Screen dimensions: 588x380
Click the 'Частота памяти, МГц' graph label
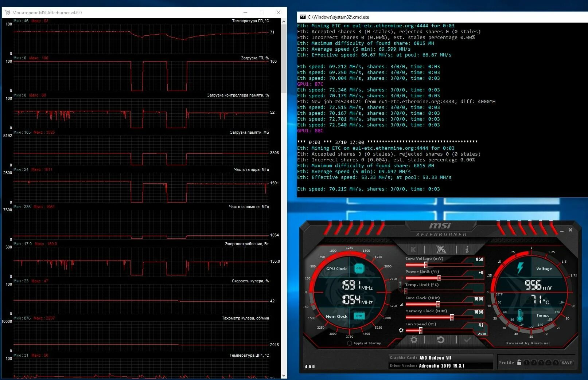click(249, 207)
